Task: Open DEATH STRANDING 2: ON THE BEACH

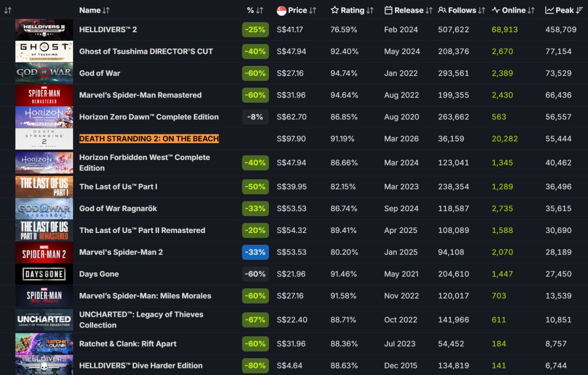Action: pyautogui.click(x=149, y=139)
